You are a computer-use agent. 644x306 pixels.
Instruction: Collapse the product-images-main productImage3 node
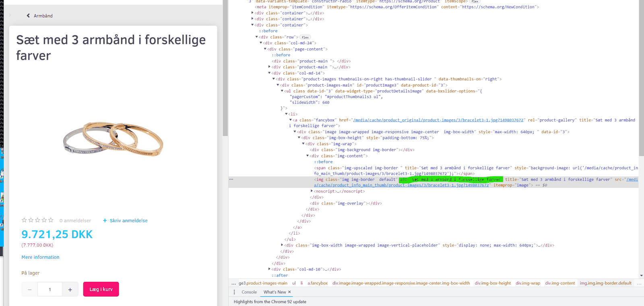click(278, 85)
